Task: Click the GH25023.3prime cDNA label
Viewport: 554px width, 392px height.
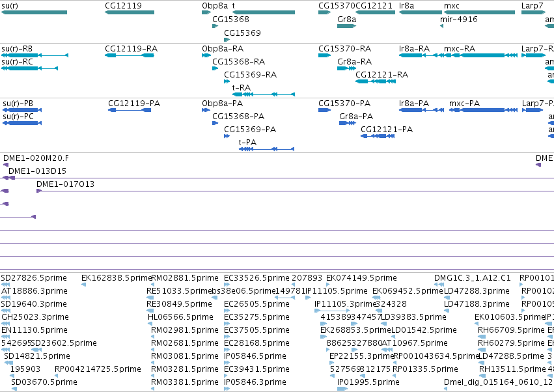Action: click(x=35, y=317)
